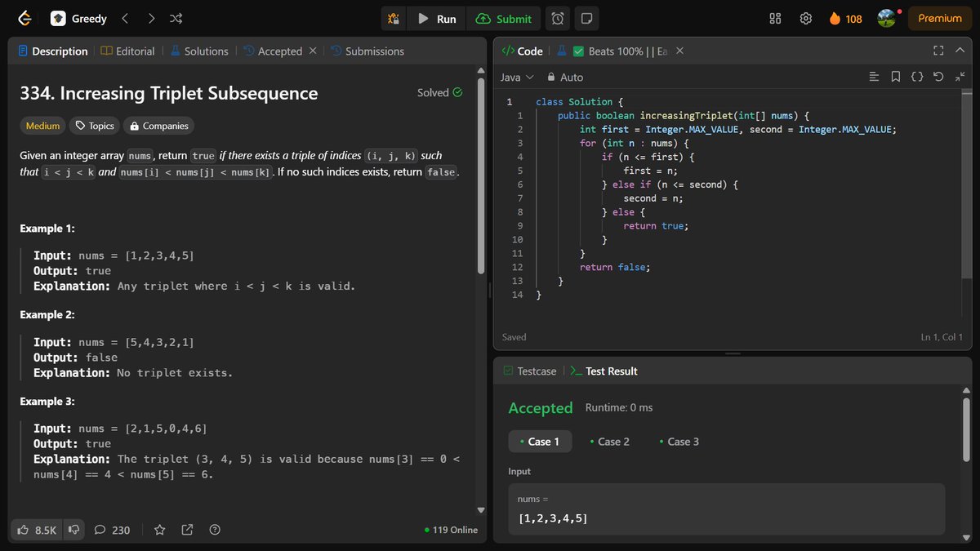
Task: Click the green Submit button
Action: point(504,18)
